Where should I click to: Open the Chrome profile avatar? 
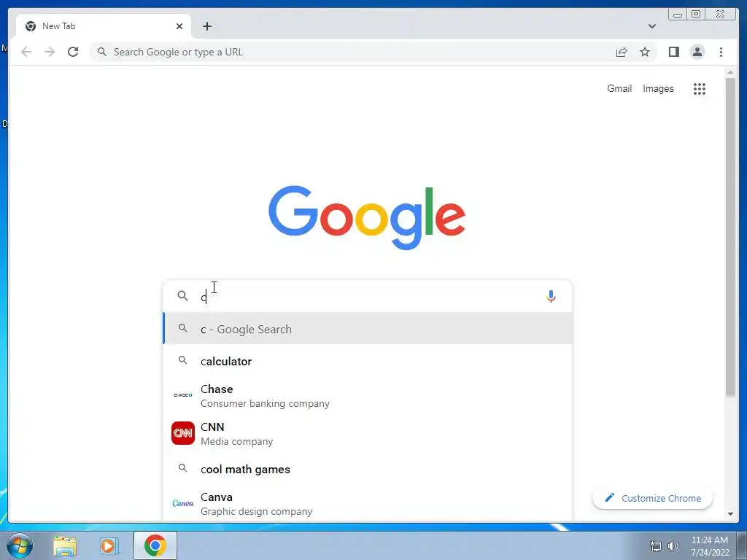(x=697, y=52)
